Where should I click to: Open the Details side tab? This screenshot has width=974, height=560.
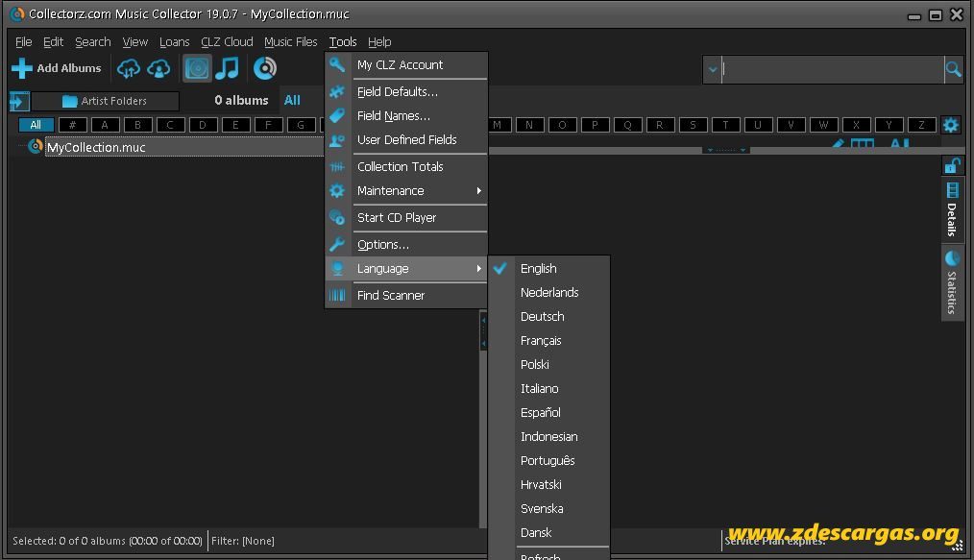pos(952,209)
